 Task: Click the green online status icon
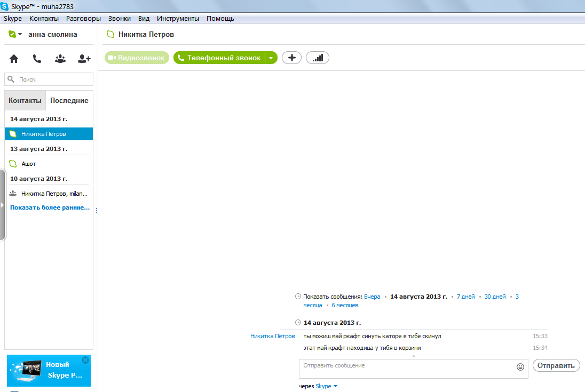(12, 34)
